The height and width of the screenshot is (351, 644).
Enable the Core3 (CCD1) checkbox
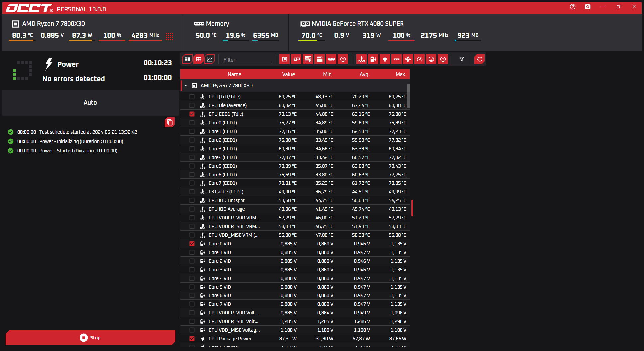(x=192, y=149)
